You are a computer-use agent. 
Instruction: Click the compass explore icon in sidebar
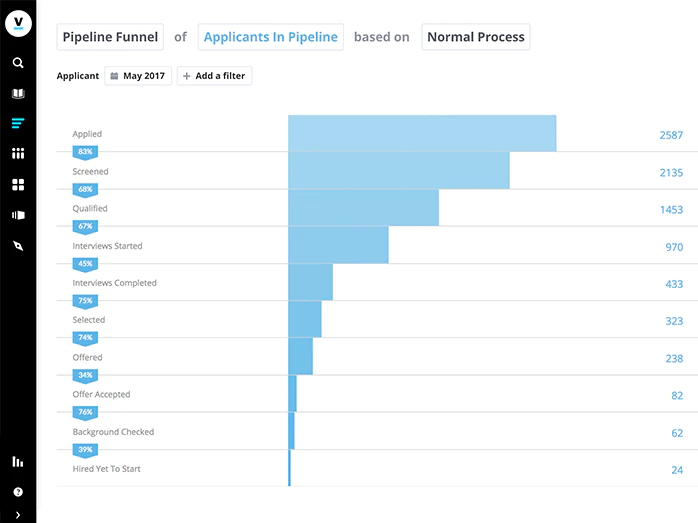click(18, 246)
